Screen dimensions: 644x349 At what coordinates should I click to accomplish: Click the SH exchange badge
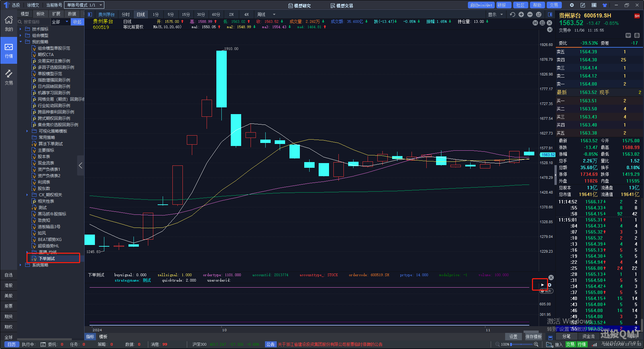pyautogui.click(x=637, y=16)
